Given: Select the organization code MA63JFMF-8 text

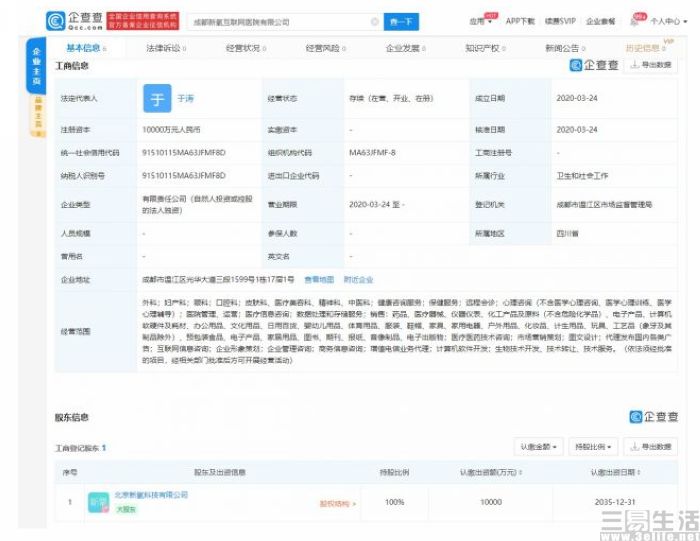Looking at the screenshot, I should 372,153.
